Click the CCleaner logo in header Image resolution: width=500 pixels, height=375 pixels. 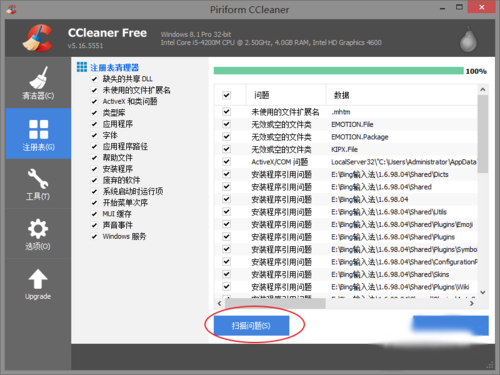pos(38,38)
